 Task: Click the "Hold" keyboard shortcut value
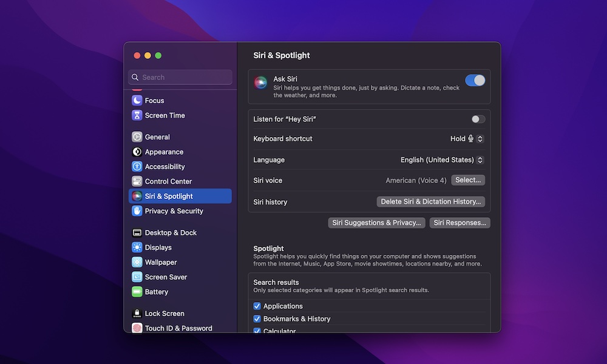(458, 138)
